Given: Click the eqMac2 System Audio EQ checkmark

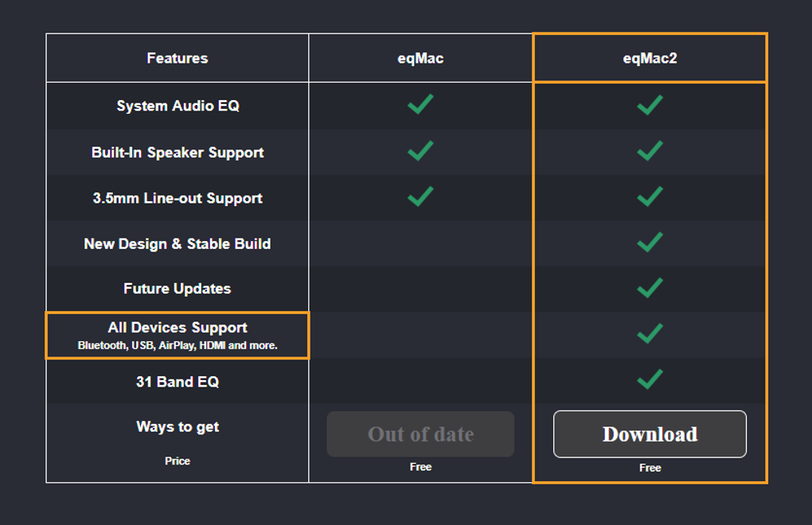Looking at the screenshot, I should pos(650,104).
